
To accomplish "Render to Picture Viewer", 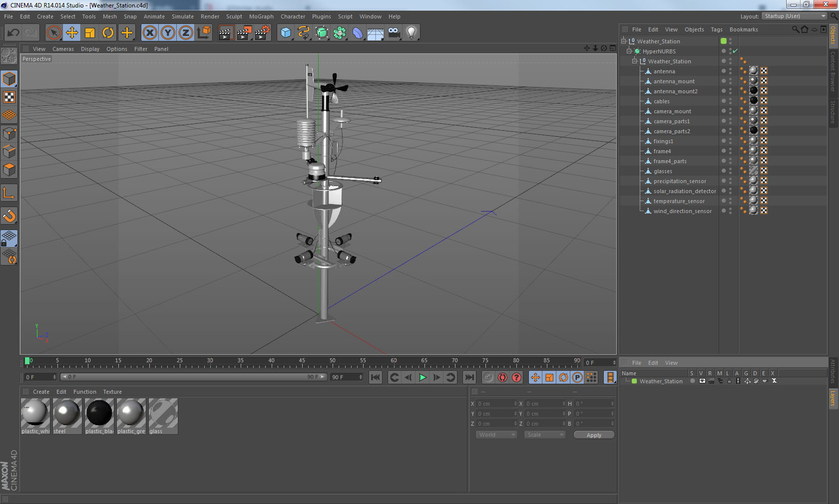I will [244, 33].
